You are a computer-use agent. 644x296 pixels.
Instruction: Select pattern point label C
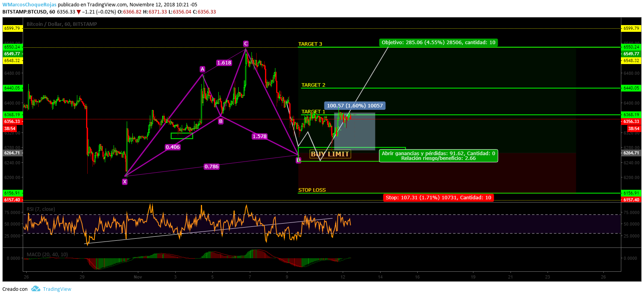(246, 44)
